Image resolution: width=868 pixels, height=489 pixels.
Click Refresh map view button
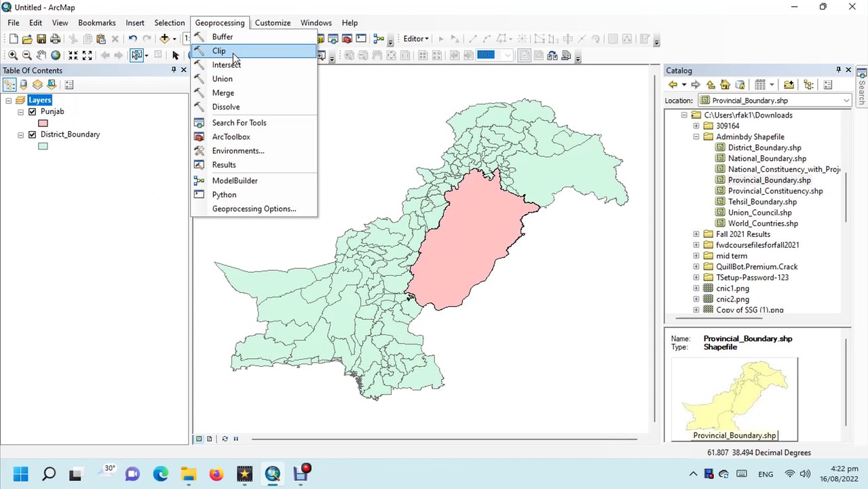coord(225,439)
